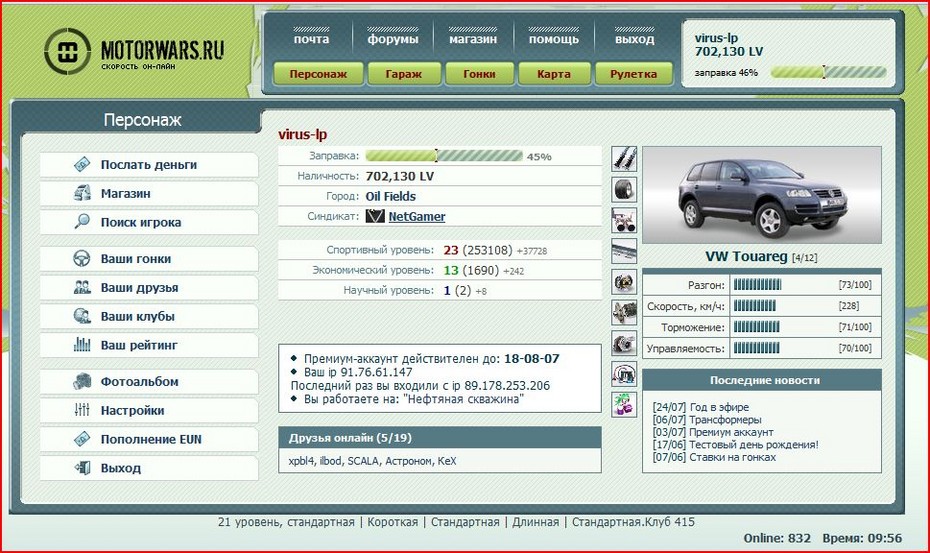
Task: Click the Заправка fuel progress bar at 45%
Action: [443, 156]
